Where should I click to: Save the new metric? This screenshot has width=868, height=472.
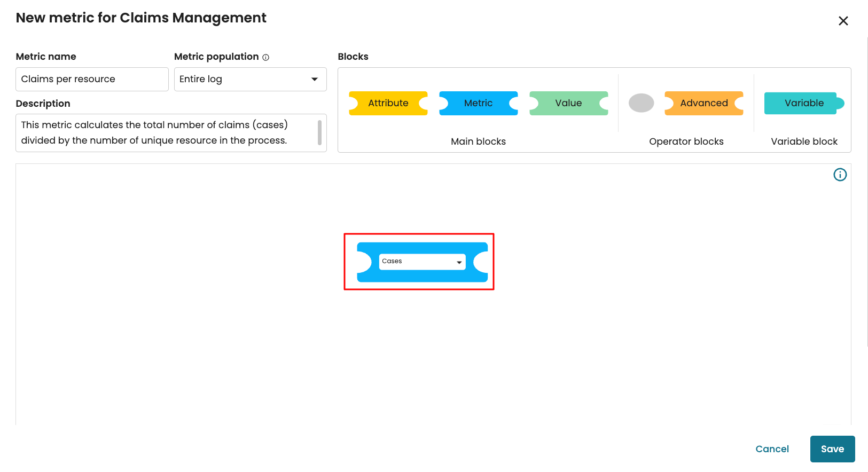point(832,449)
